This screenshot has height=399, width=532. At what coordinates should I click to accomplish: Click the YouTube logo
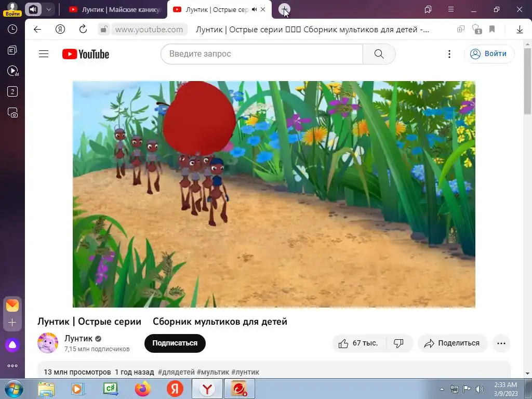click(86, 54)
